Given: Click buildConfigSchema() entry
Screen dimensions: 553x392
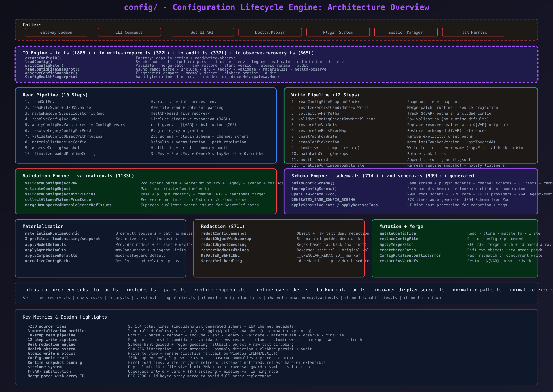Looking at the screenshot, I should click(313, 183).
